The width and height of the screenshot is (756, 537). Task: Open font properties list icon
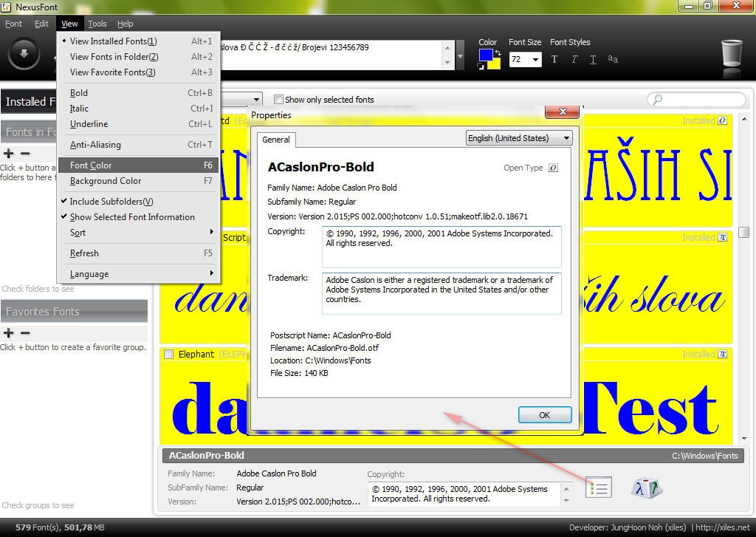pyautogui.click(x=599, y=488)
